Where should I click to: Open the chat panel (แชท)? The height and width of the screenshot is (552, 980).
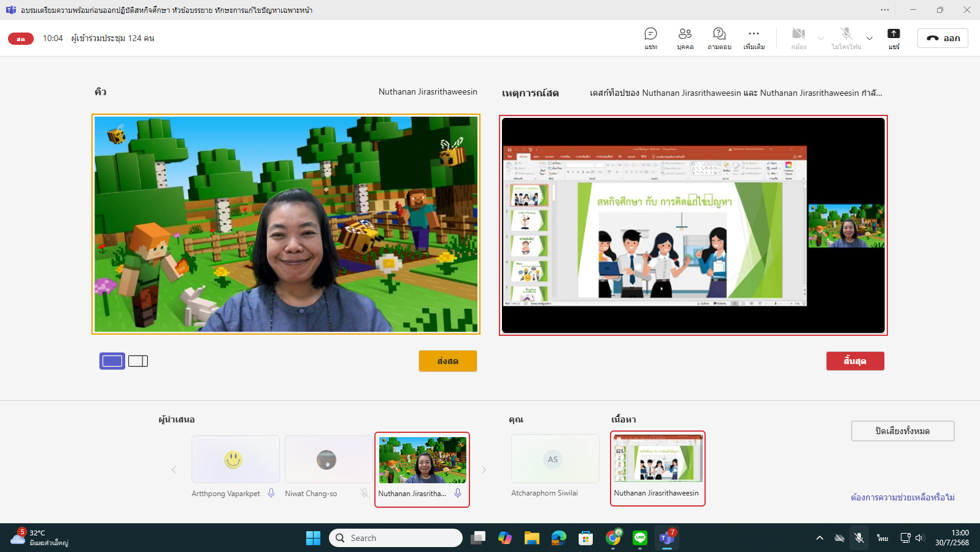pos(650,38)
